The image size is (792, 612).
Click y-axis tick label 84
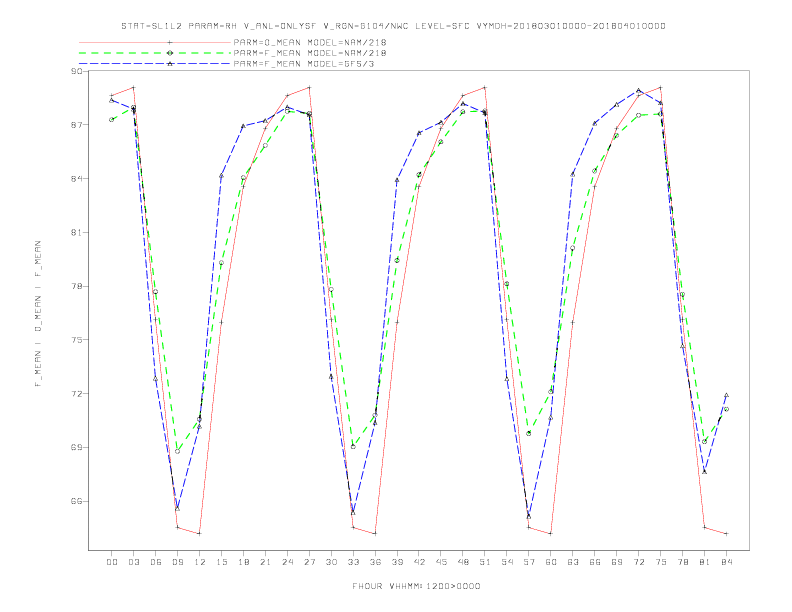[76, 179]
